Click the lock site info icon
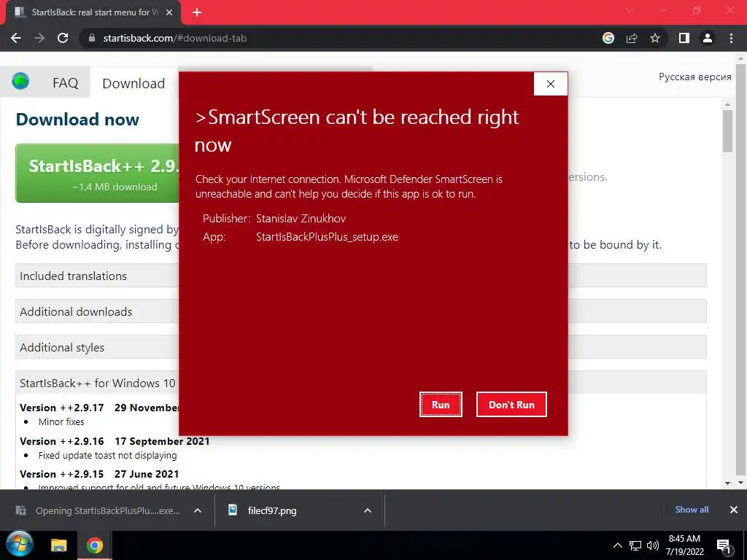This screenshot has width=747, height=560. click(x=92, y=38)
